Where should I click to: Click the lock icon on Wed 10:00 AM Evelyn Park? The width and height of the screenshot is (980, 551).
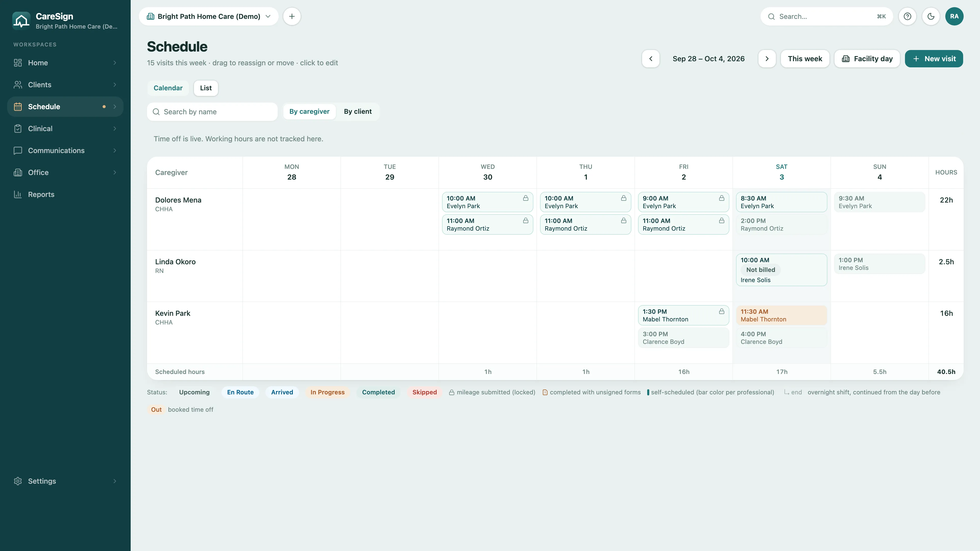click(x=525, y=198)
